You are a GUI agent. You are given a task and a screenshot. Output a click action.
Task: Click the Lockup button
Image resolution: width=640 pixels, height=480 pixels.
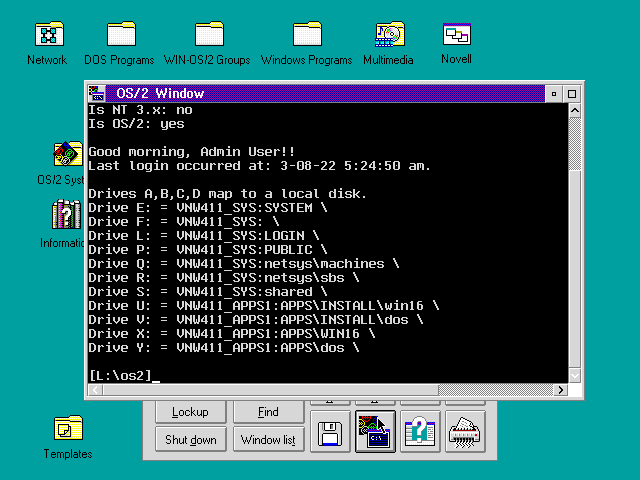pos(190,412)
